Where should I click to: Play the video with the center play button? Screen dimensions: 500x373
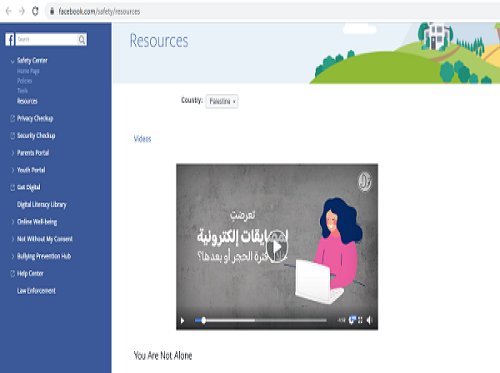click(x=277, y=247)
